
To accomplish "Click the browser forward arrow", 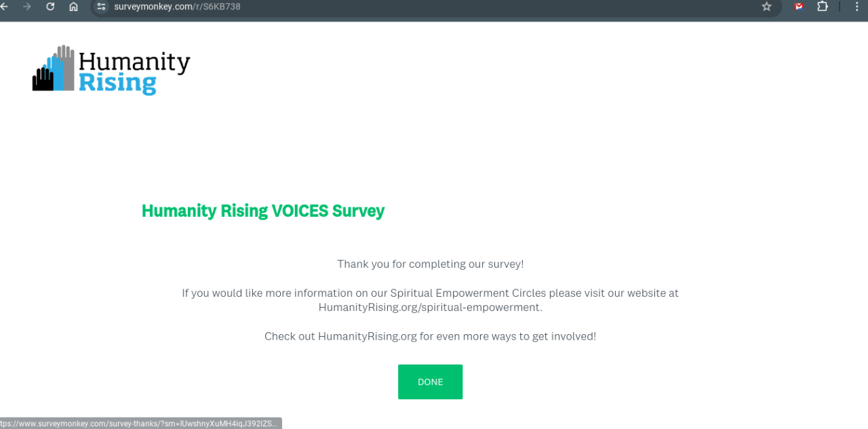I will click(x=27, y=7).
